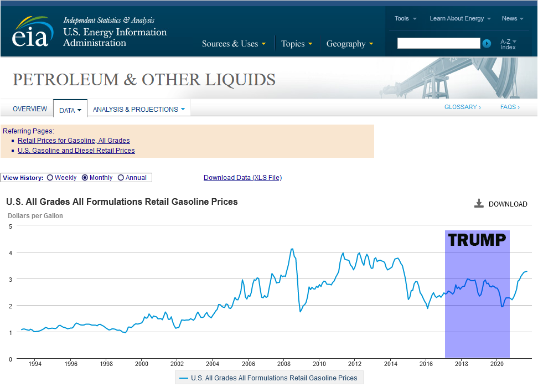Expand the Learn About Energy menu
The height and width of the screenshot is (392, 538).
tap(460, 18)
